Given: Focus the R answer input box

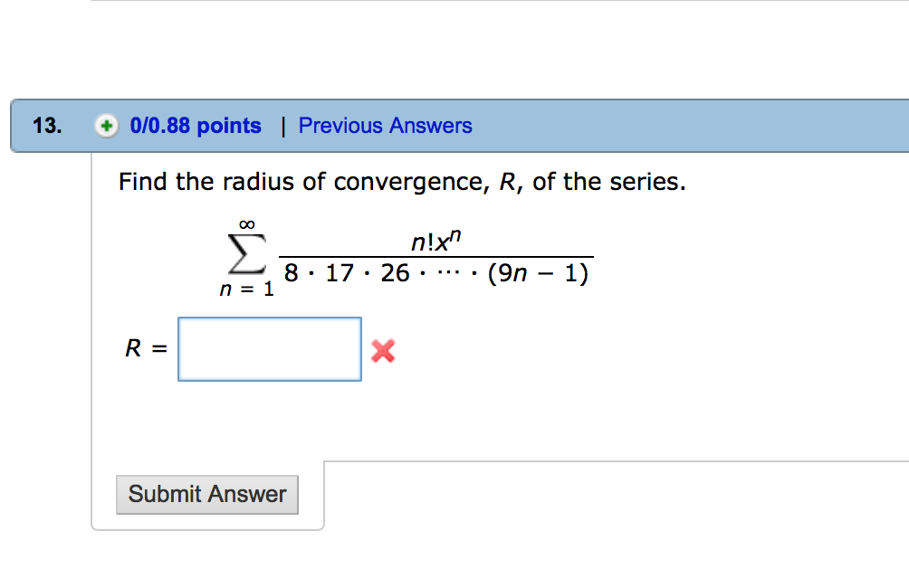Looking at the screenshot, I should pyautogui.click(x=270, y=349).
